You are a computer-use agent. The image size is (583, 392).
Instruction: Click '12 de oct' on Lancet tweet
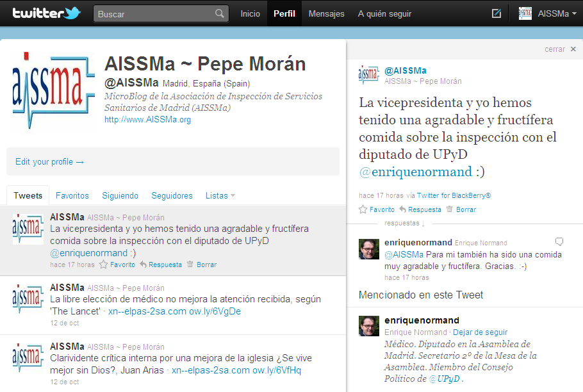(x=65, y=323)
